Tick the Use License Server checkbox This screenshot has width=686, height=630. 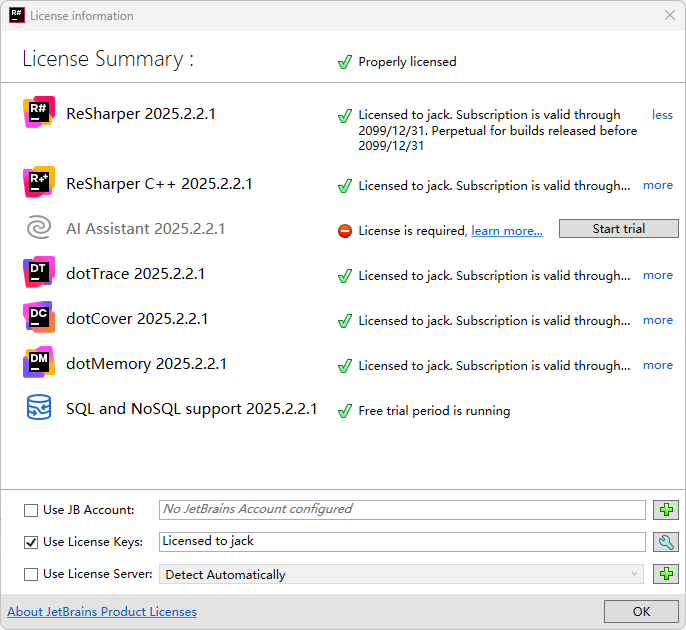[31, 574]
